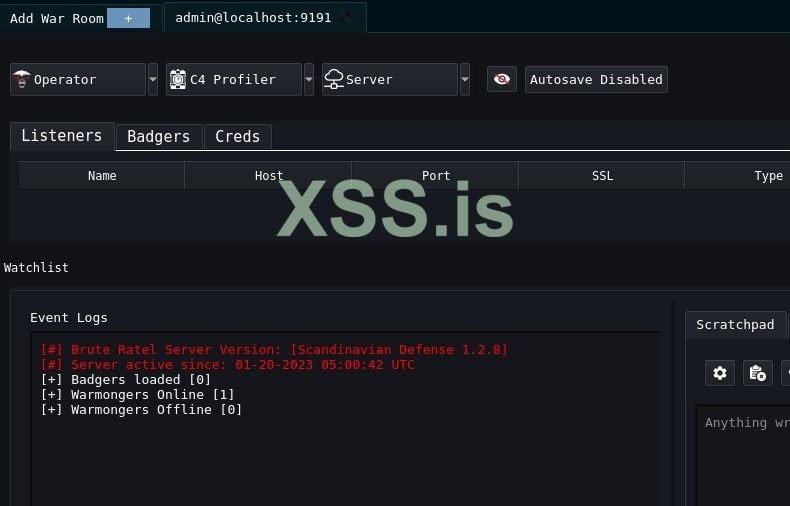Click the Event Logs heading
Screen dimensions: 790x506
(x=69, y=318)
